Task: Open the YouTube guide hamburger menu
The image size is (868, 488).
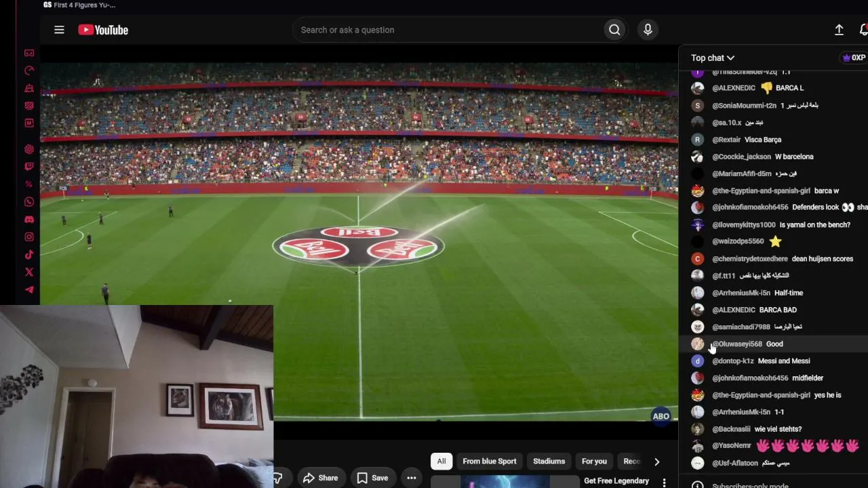Action: [59, 30]
